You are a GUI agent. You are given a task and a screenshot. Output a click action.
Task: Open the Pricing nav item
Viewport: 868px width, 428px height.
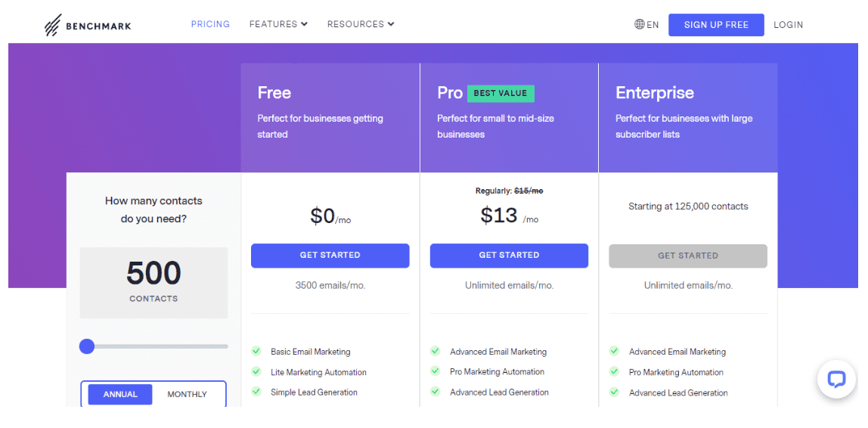[210, 24]
